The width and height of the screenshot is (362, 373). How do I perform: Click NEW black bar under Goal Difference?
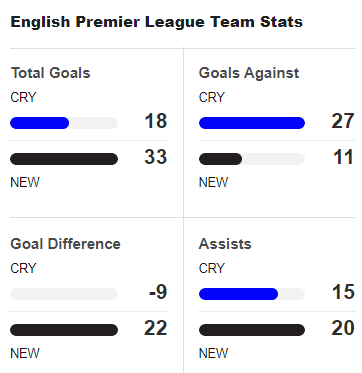click(64, 330)
